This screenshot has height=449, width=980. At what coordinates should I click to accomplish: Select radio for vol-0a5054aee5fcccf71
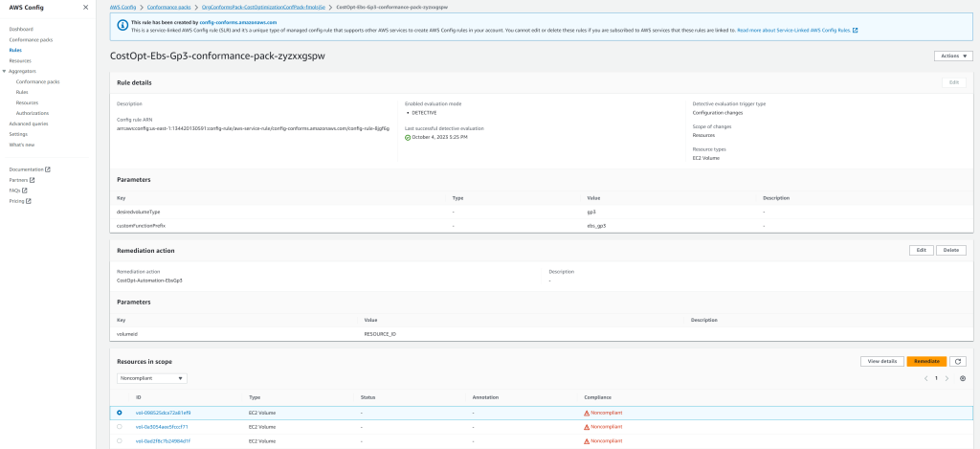click(x=120, y=426)
